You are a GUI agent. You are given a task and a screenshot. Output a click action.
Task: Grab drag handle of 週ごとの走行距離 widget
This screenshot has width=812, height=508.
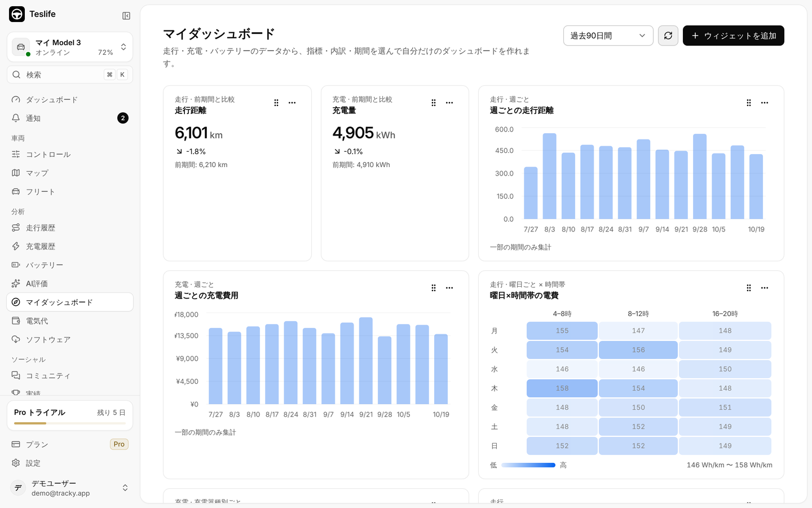pos(749,103)
